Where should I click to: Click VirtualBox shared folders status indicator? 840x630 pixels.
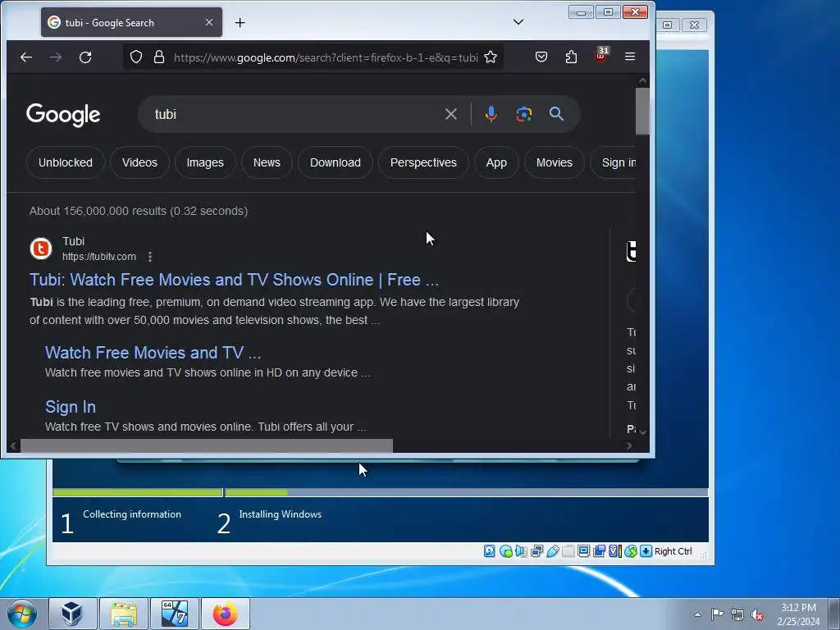click(x=568, y=551)
